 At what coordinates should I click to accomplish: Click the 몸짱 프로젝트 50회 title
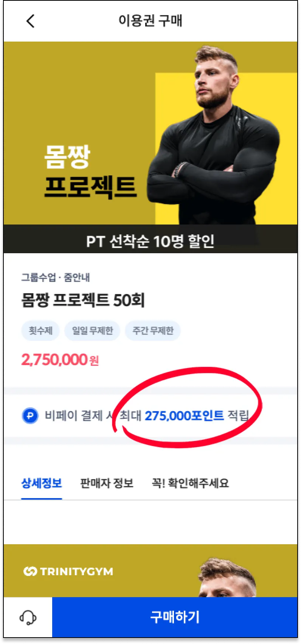(x=83, y=300)
